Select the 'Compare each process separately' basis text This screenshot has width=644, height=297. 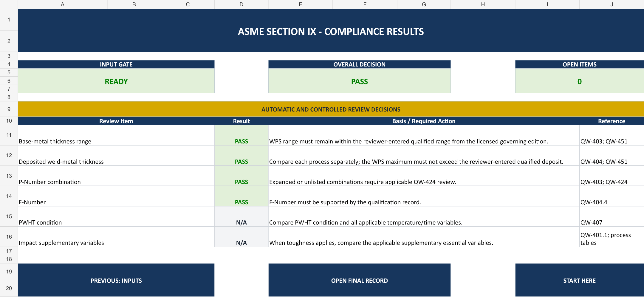coord(416,162)
